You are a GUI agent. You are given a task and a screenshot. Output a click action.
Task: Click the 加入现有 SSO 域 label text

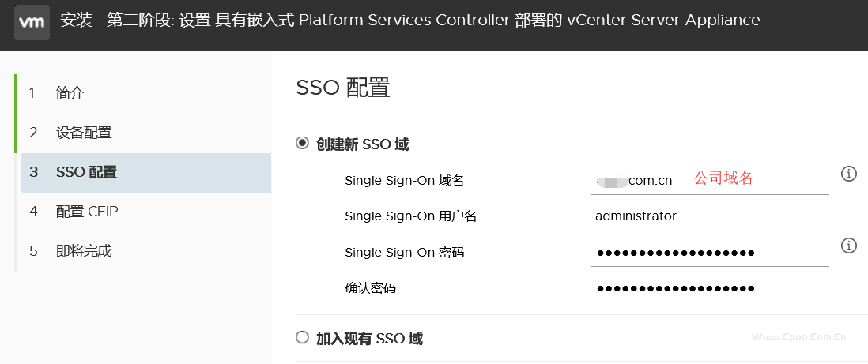(369, 338)
